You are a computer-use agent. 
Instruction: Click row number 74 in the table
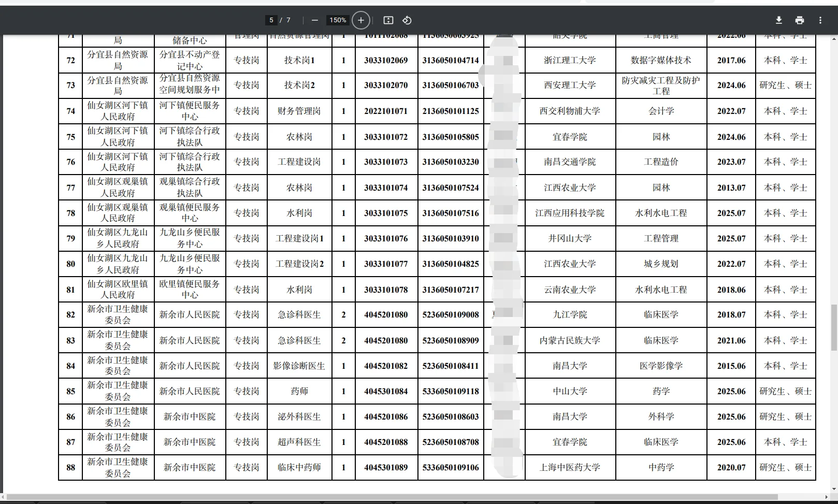70,110
